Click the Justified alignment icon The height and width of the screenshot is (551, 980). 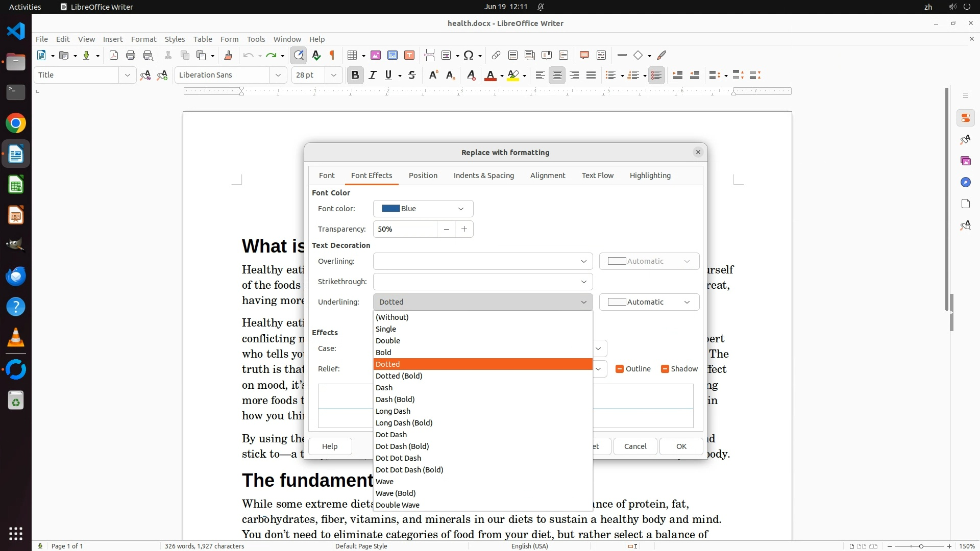point(591,76)
